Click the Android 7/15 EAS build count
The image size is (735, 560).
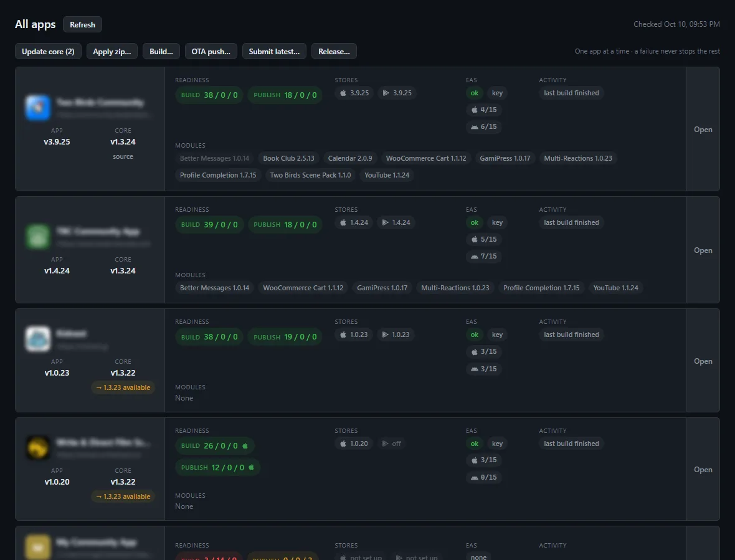(484, 257)
